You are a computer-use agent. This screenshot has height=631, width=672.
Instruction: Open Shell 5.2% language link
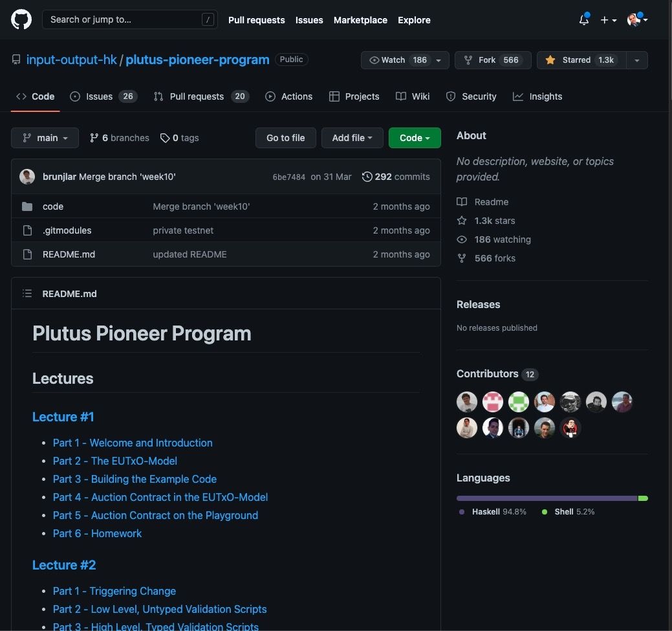568,512
